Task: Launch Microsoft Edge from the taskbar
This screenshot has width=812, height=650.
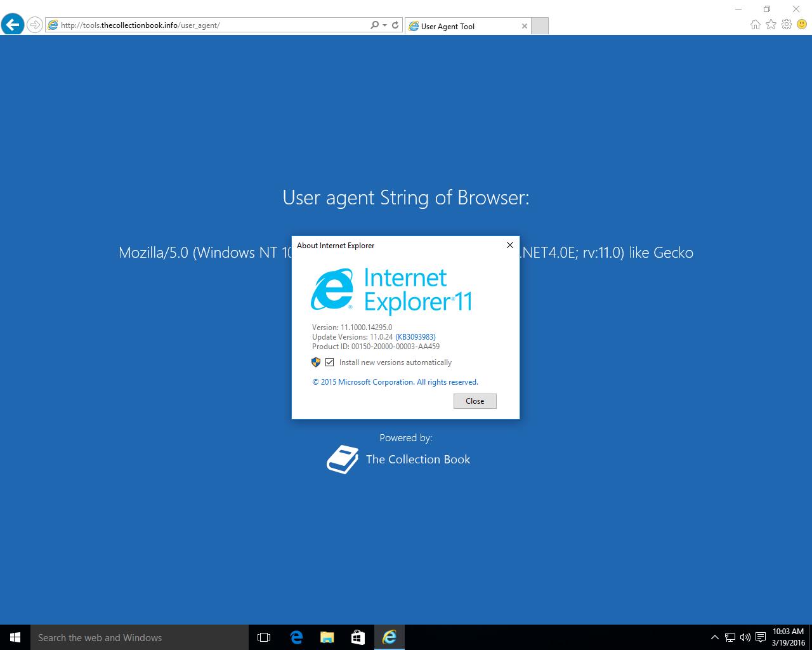Action: point(296,637)
